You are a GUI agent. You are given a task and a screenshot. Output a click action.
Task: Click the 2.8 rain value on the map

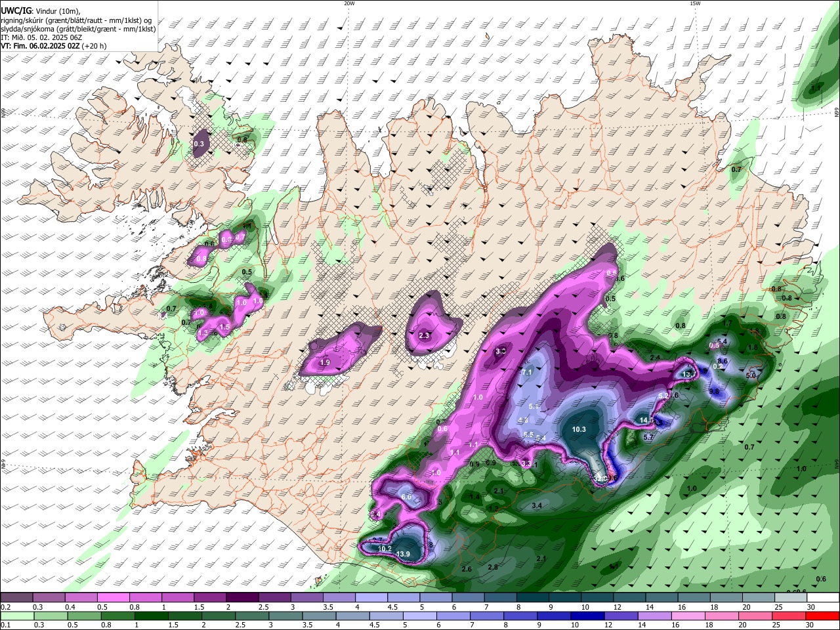(493, 567)
